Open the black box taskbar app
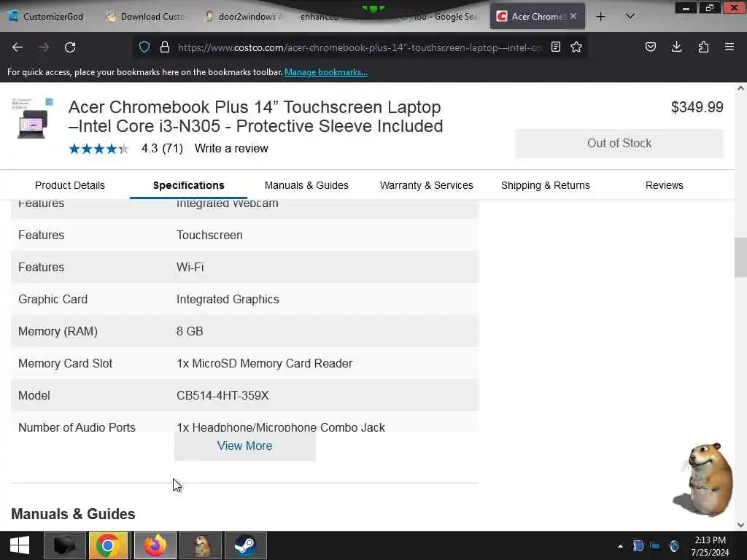 tap(65, 545)
